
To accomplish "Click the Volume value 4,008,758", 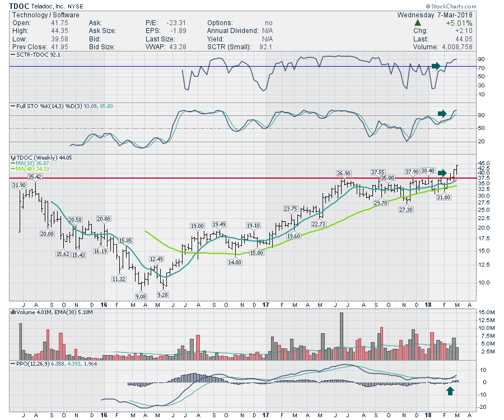I will (x=457, y=47).
